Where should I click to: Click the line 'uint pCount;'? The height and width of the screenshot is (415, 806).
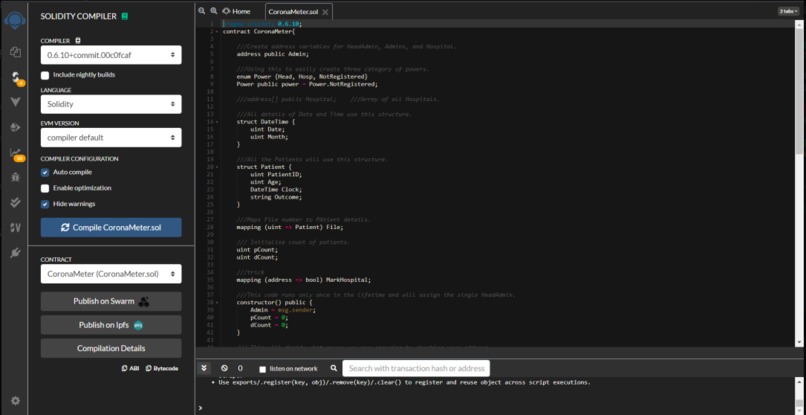point(257,250)
